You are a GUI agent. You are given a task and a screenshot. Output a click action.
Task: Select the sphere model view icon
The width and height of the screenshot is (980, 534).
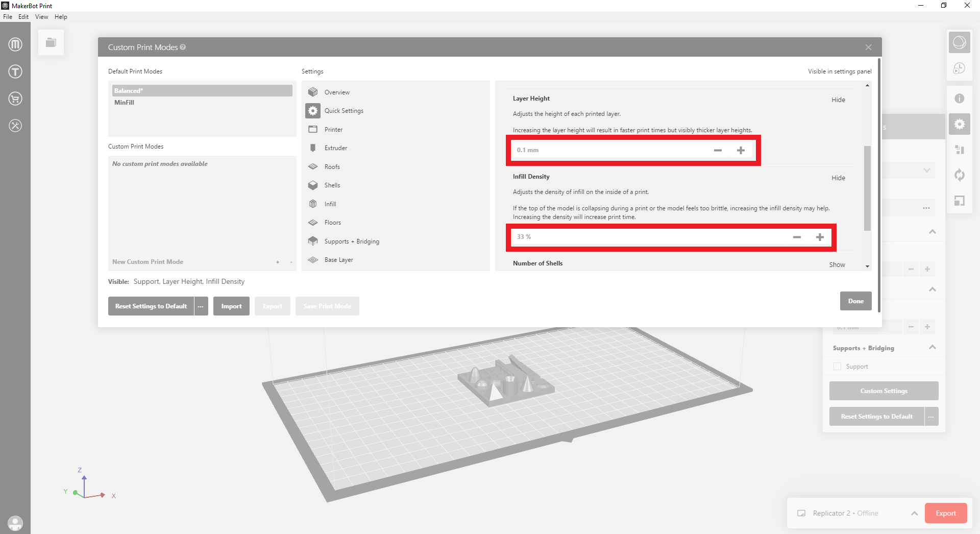(960, 42)
